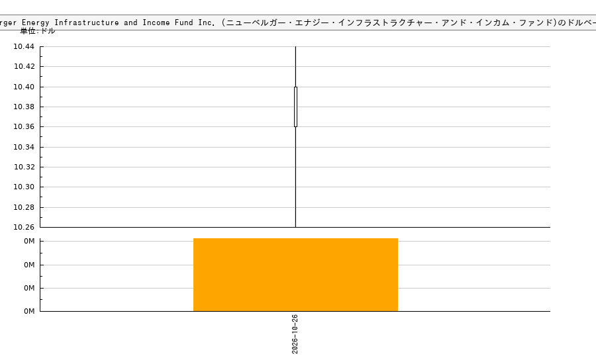Click the 10.34 price axis label
The width and height of the screenshot is (596, 364).
coord(24,147)
